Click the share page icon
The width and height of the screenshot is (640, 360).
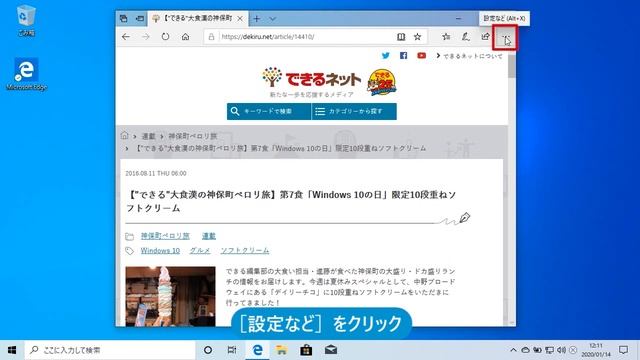(485, 37)
